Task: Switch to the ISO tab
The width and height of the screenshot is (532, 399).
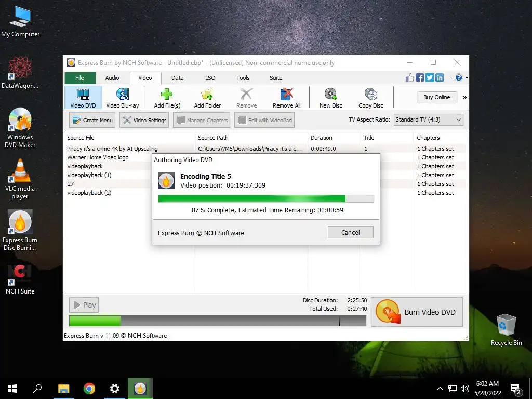Action: [x=210, y=78]
